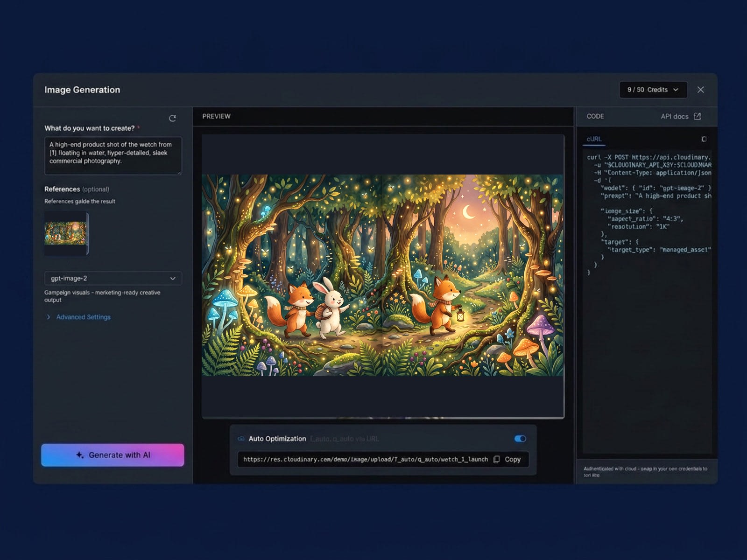Image resolution: width=747 pixels, height=560 pixels.
Task: Click the cloud icon next to Auto Optimization
Action: tap(241, 439)
